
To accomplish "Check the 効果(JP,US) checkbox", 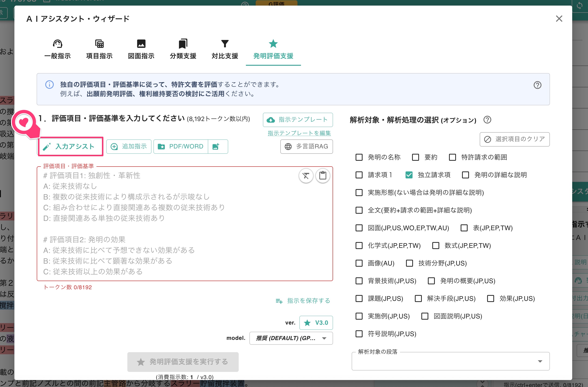I will [x=490, y=298].
